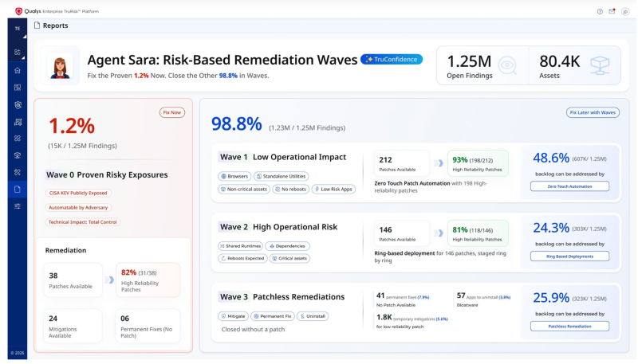Viewport: 638px width, 364px height.
Task: Click the Ring Based Deployments button
Action: (569, 256)
